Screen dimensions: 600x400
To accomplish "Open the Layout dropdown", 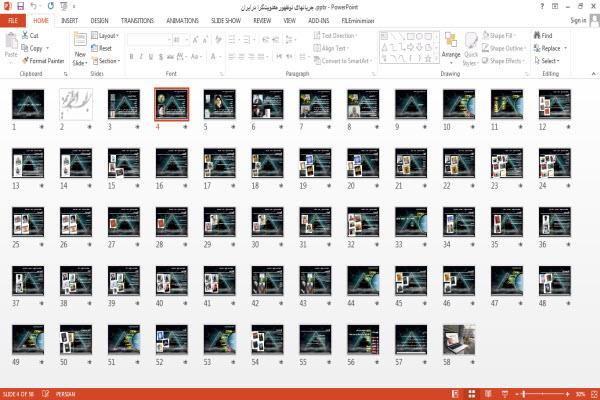I will click(x=105, y=35).
